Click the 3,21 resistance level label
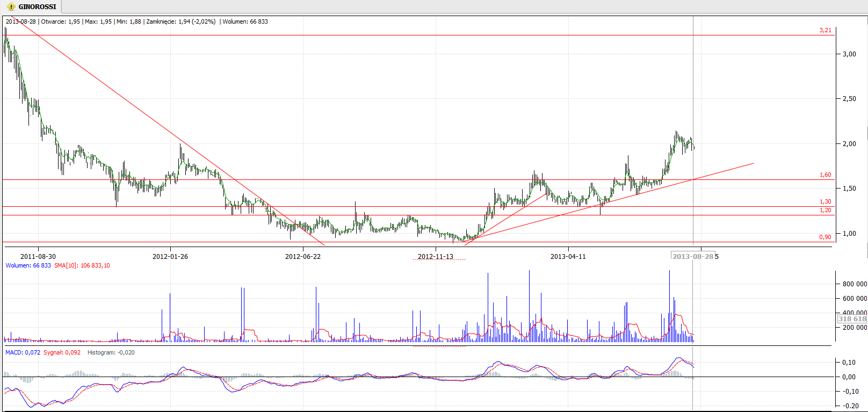 pyautogui.click(x=825, y=30)
